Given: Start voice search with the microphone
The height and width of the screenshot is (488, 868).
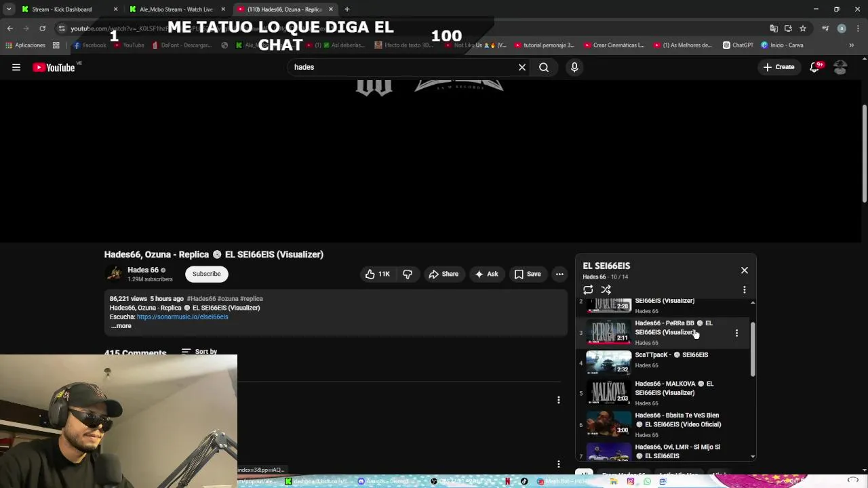Looking at the screenshot, I should 574,67.
